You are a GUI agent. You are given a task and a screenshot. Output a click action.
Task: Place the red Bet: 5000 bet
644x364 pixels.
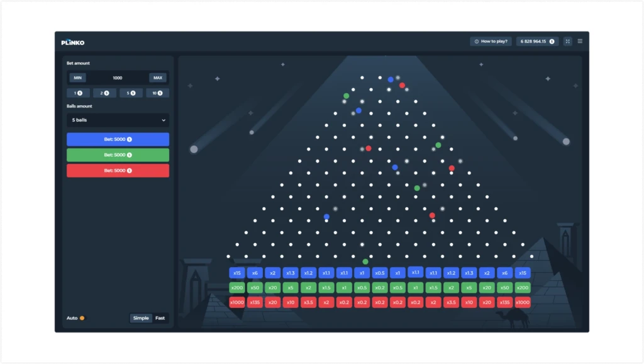tap(118, 171)
